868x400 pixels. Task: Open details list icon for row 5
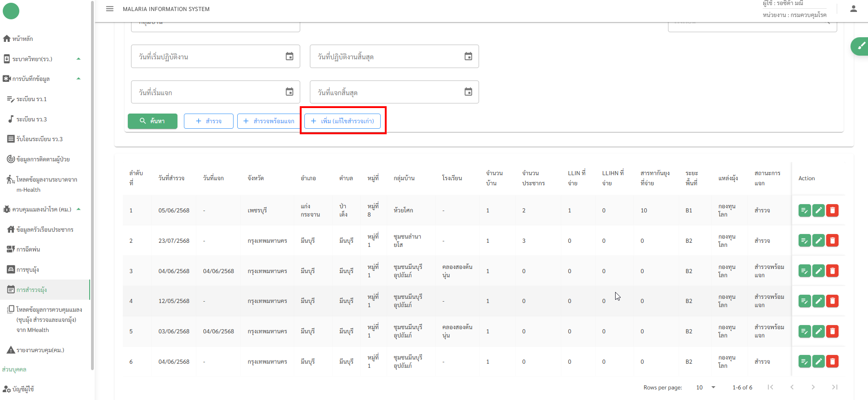click(x=805, y=331)
